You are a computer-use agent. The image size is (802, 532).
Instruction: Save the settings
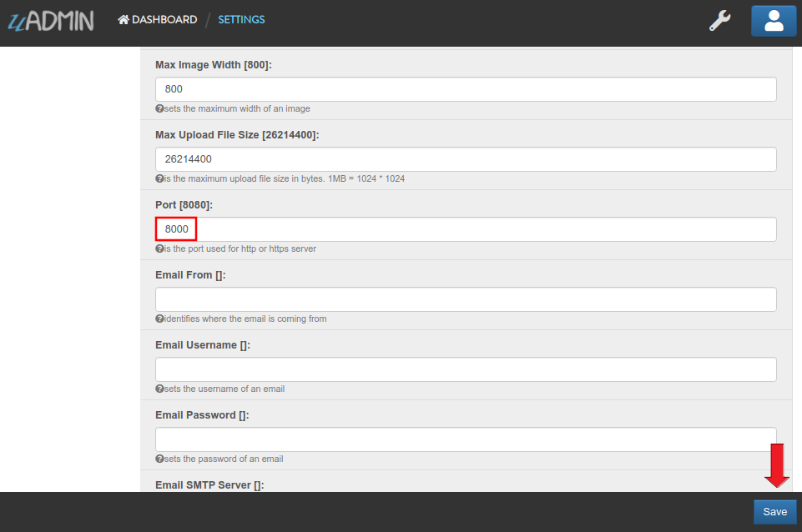pyautogui.click(x=774, y=511)
